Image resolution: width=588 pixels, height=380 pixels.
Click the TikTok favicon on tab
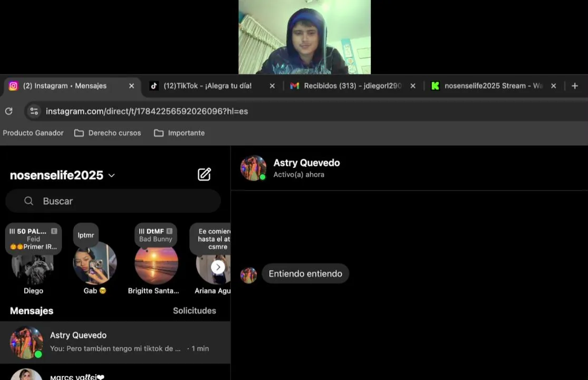[154, 86]
